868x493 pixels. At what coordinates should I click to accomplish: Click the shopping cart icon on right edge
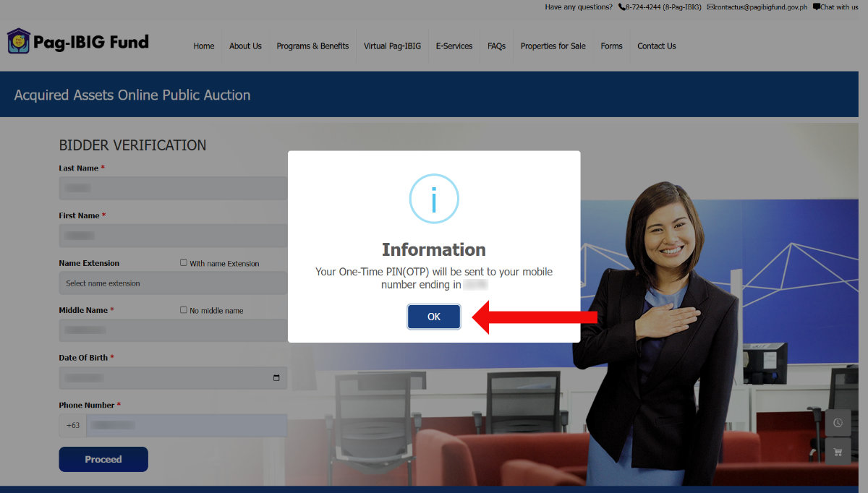tap(838, 452)
